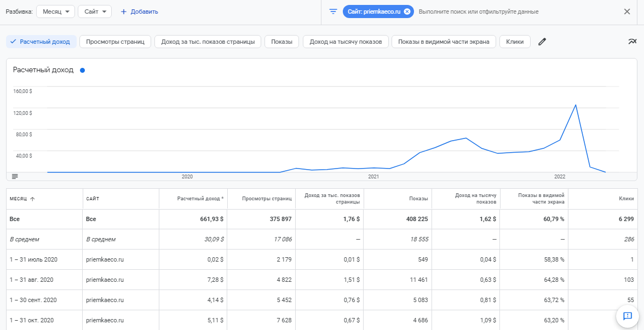Viewport: 644px width, 330px height.
Task: Remove the priemkaeco.ru site filter chip
Action: 407,11
